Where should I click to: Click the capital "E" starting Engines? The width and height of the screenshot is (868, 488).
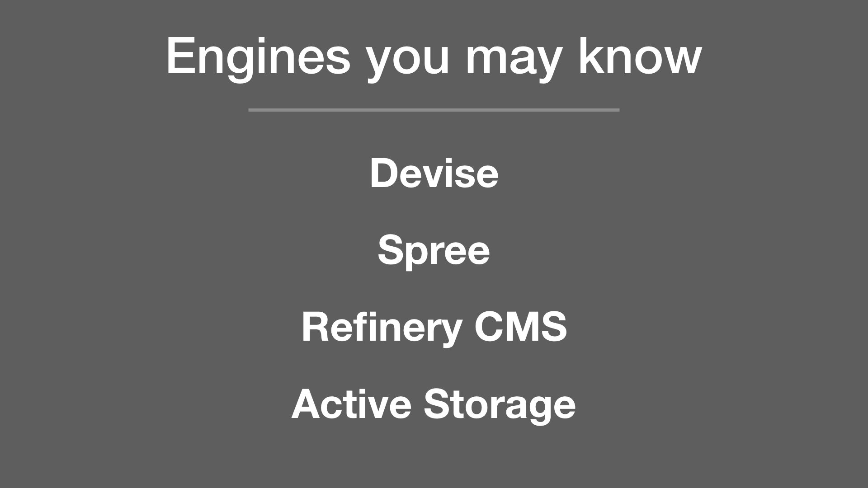(x=182, y=56)
